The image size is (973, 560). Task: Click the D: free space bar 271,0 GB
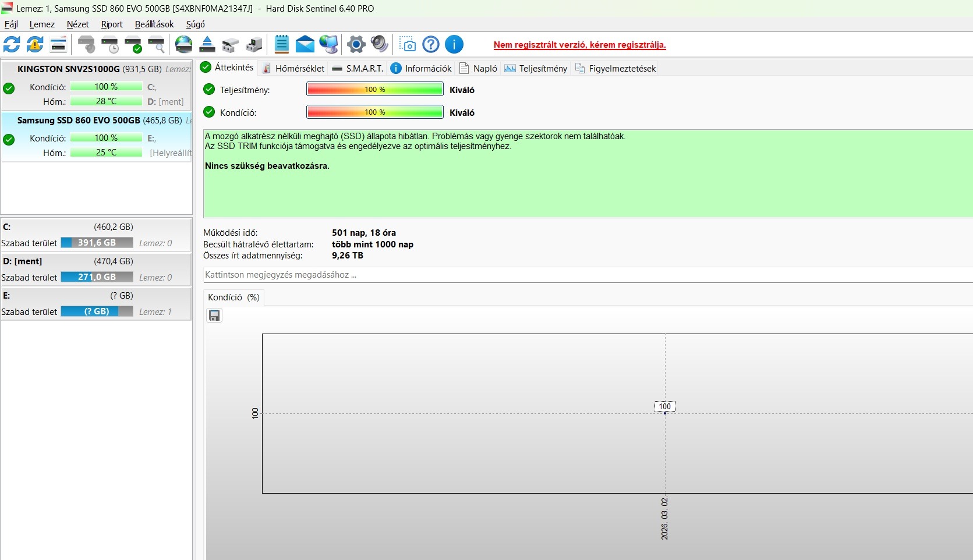click(x=97, y=277)
